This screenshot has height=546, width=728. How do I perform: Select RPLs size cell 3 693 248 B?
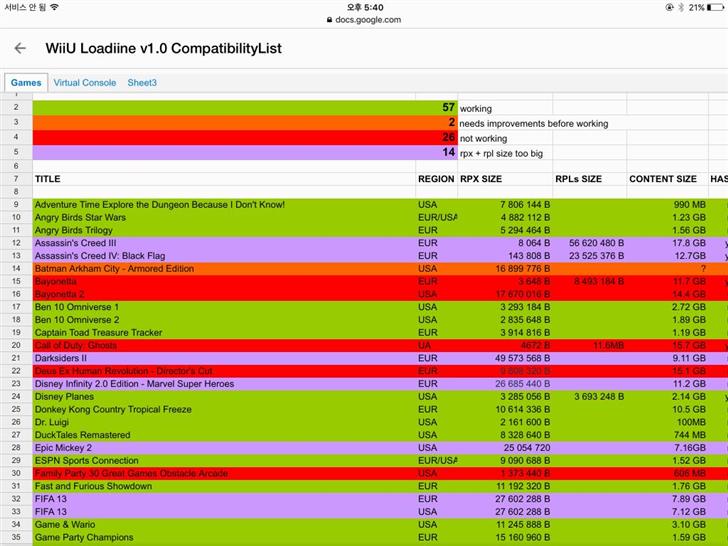tap(590, 396)
